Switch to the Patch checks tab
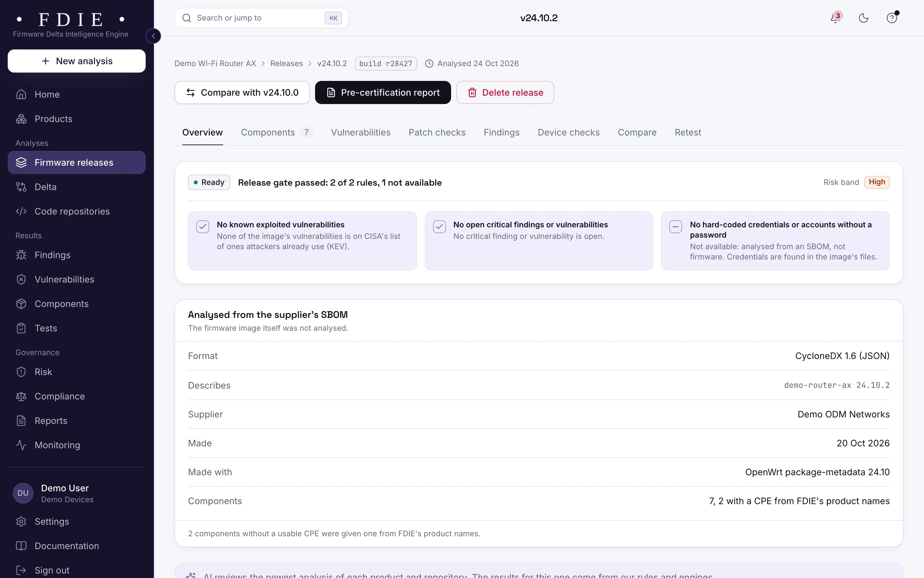 (x=437, y=133)
